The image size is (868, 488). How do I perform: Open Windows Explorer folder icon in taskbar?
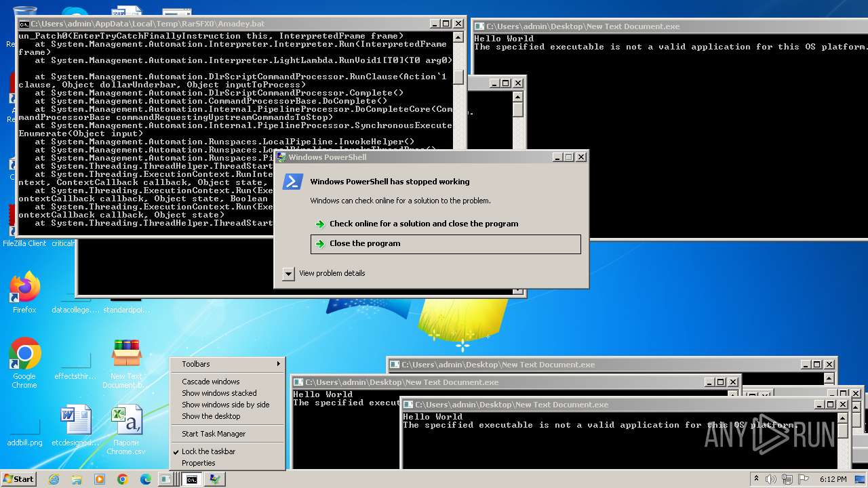77,479
